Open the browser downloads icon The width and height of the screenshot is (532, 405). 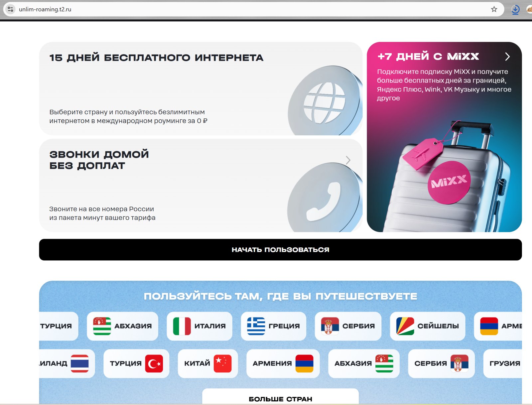click(515, 10)
